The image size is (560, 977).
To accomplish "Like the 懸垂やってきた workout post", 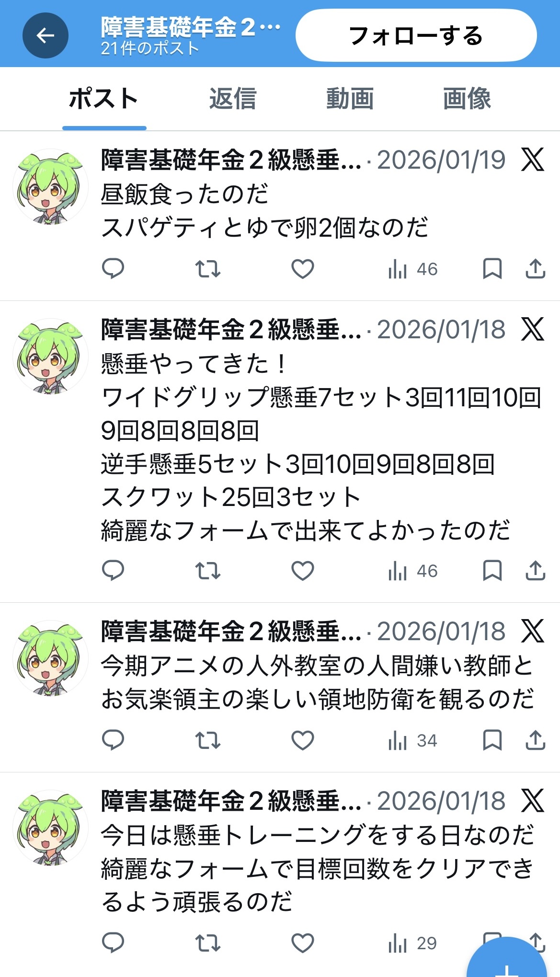I will click(303, 571).
